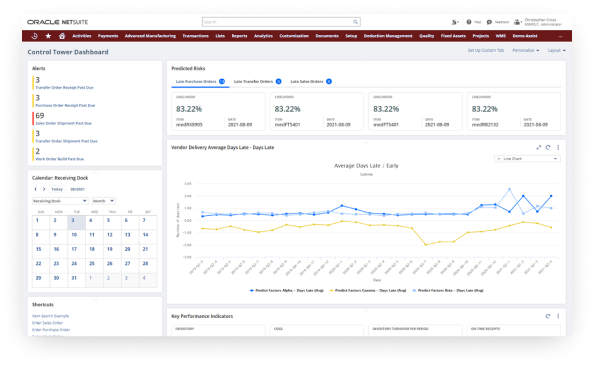Expand the Vendor Delivery chart portlet
Viewport: 594px width, 367px height.
[538, 147]
